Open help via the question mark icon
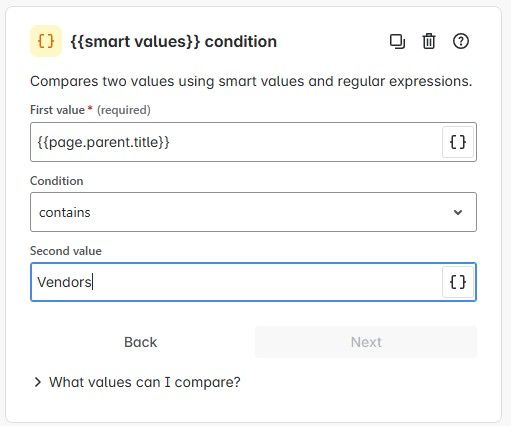This screenshot has height=426, width=511. (x=461, y=41)
